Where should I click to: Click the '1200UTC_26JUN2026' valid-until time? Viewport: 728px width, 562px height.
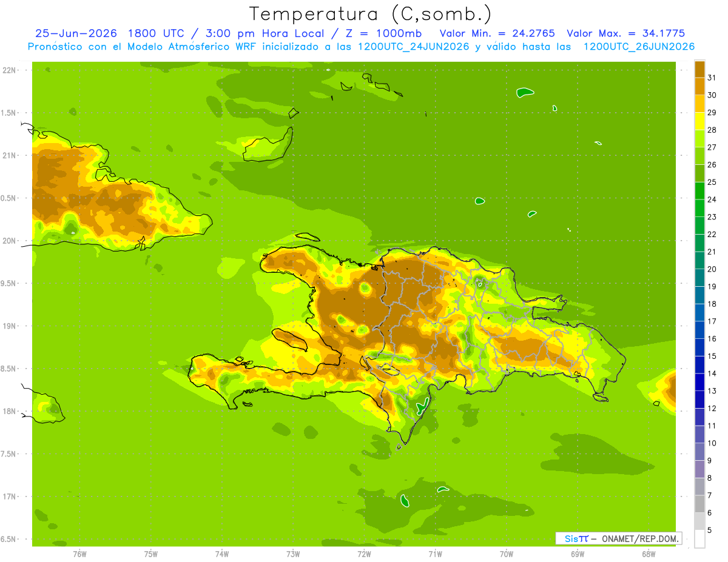point(639,47)
